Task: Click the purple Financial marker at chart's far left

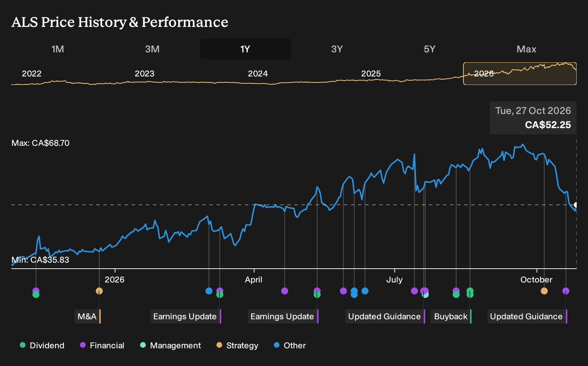Action: point(36,291)
